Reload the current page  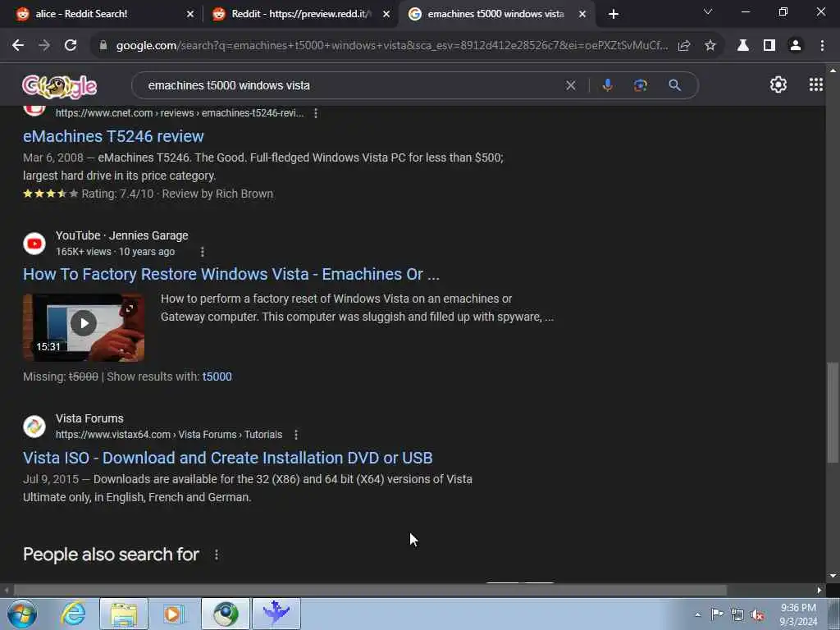pyautogui.click(x=71, y=46)
